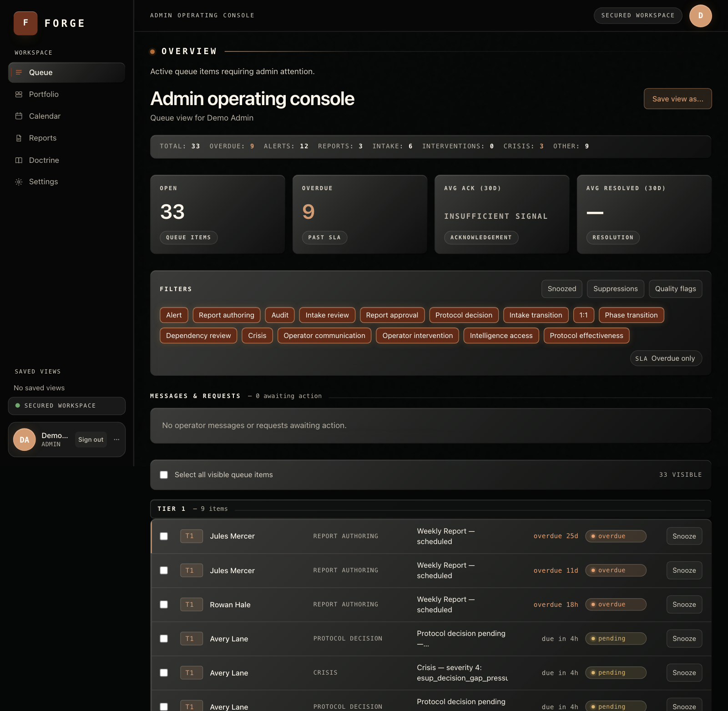Toggle the SLA Overdue only filter

coord(666,358)
